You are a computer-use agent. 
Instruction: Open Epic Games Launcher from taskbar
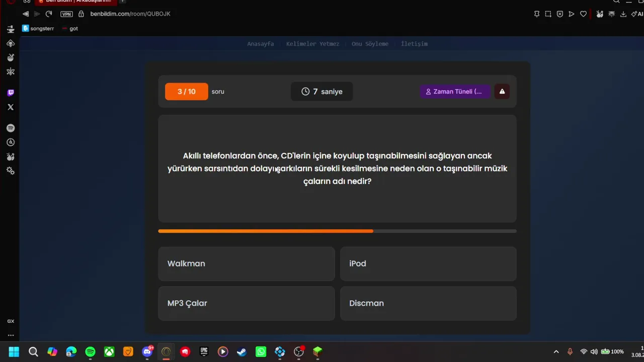pos(204,352)
